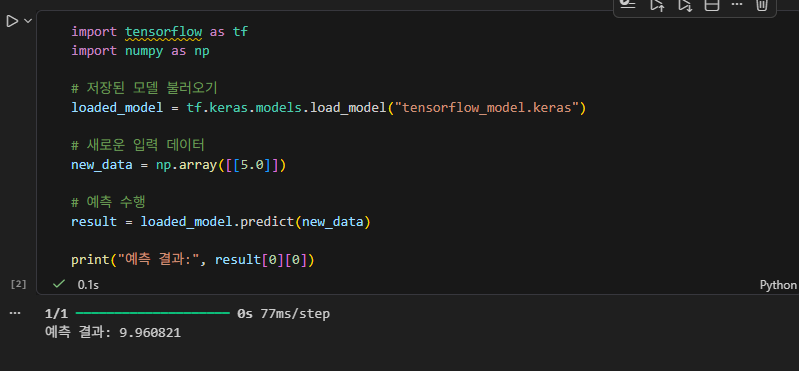Click the new_data variable assignment

click(x=101, y=165)
